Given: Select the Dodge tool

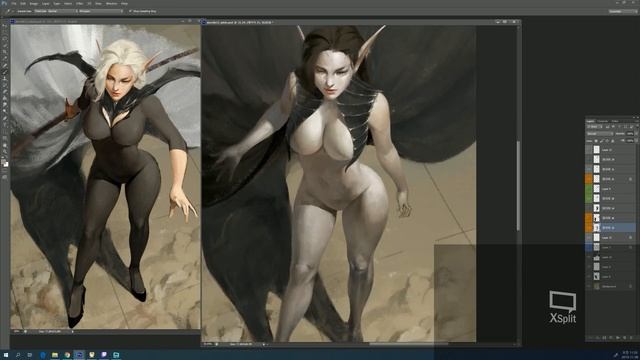Looking at the screenshot, I should pos(5,111).
